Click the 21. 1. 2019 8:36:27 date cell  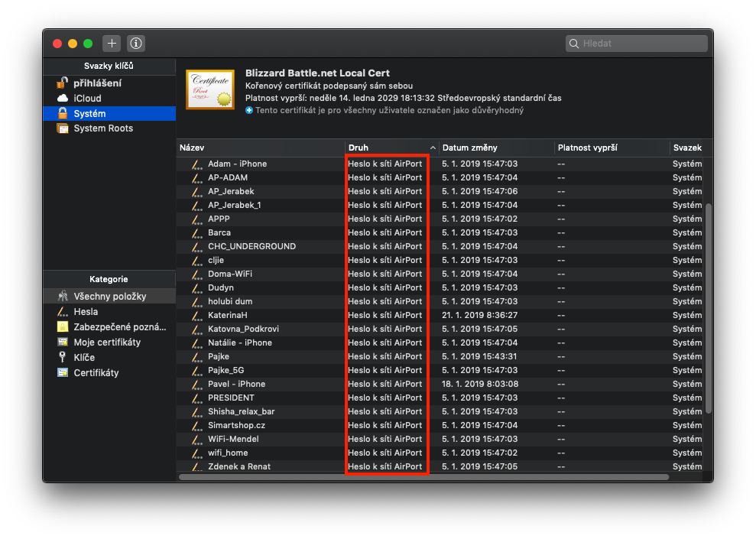pyautogui.click(x=480, y=315)
